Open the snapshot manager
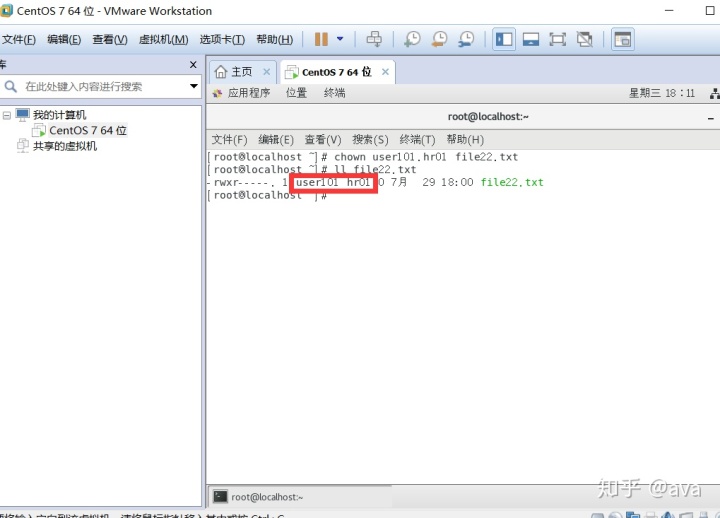720x518 pixels. click(466, 39)
